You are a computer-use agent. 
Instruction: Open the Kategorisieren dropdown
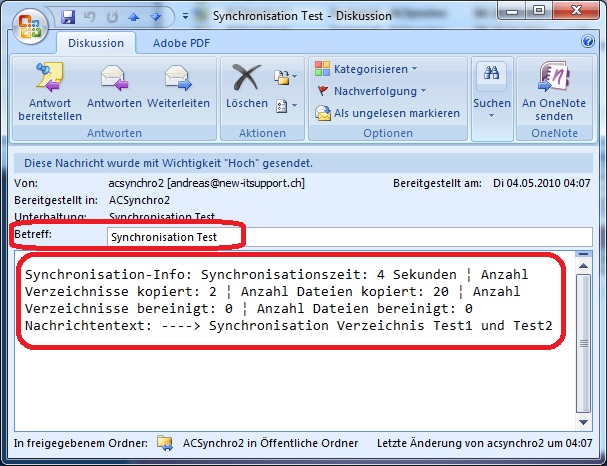(x=366, y=69)
